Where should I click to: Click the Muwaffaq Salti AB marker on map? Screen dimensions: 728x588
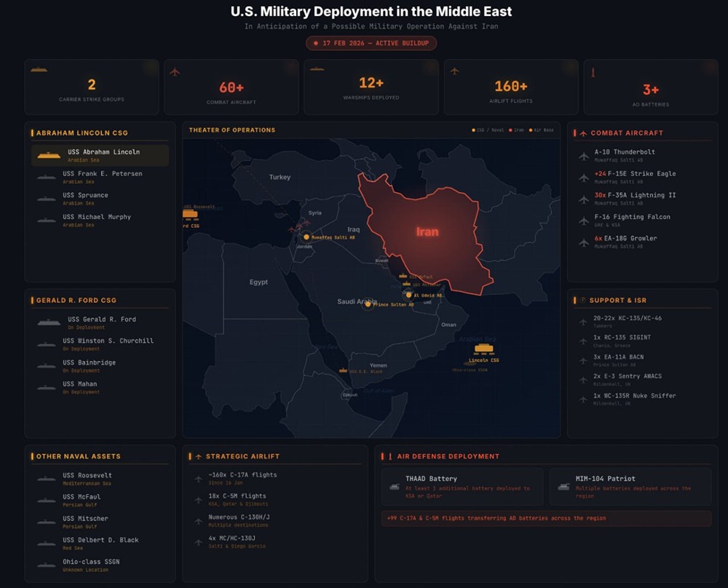point(305,237)
